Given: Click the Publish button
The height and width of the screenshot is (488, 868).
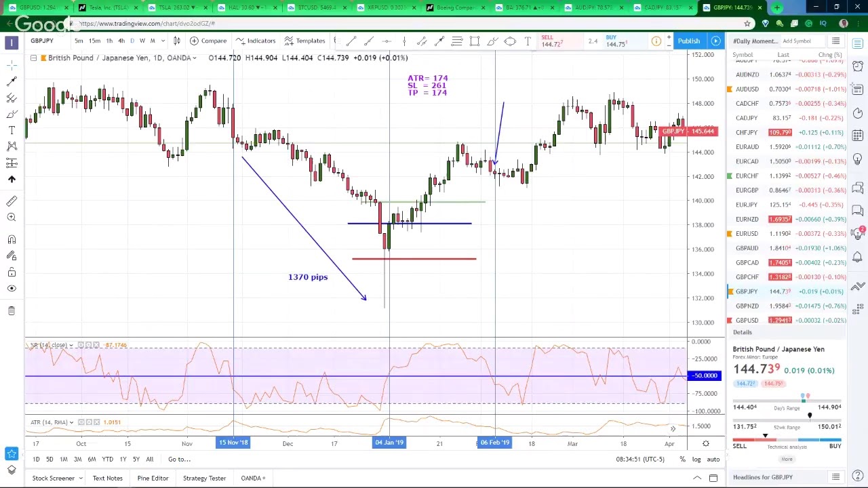Looking at the screenshot, I should (688, 41).
